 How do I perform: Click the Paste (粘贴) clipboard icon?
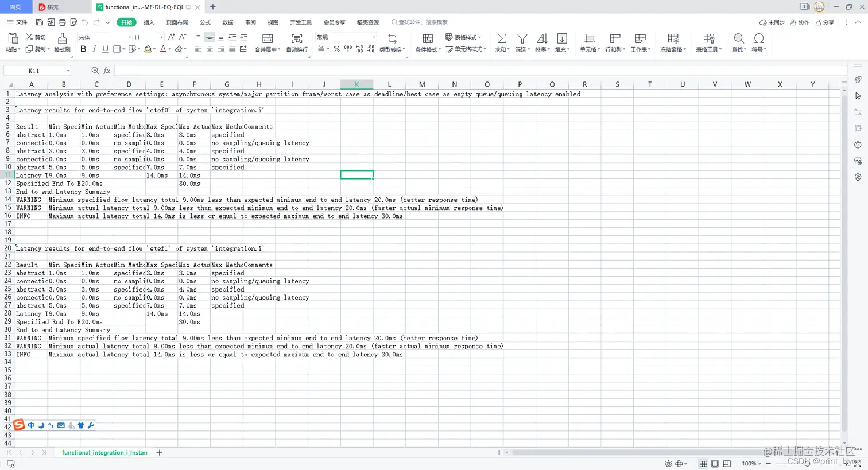pos(13,38)
